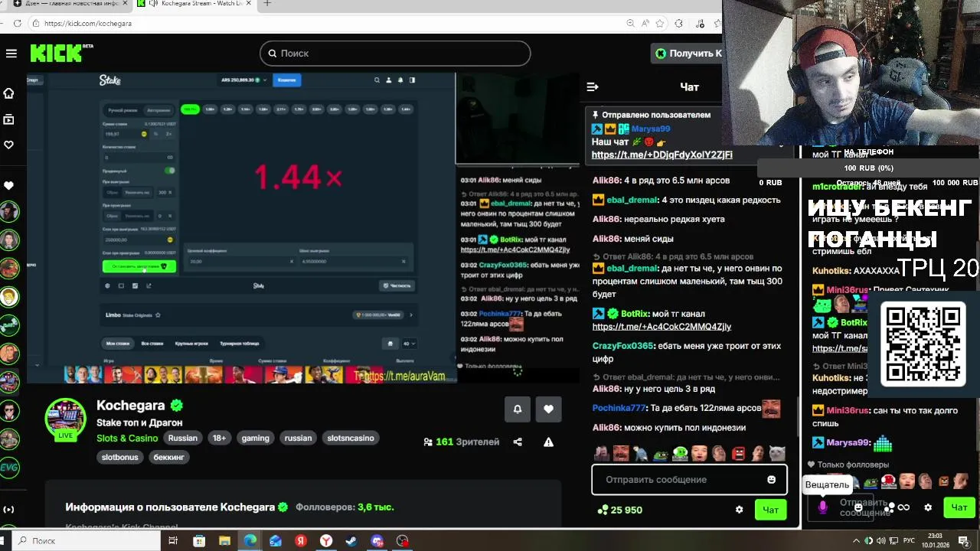Open overlay chat settings gear
980x551 pixels.
click(x=928, y=507)
